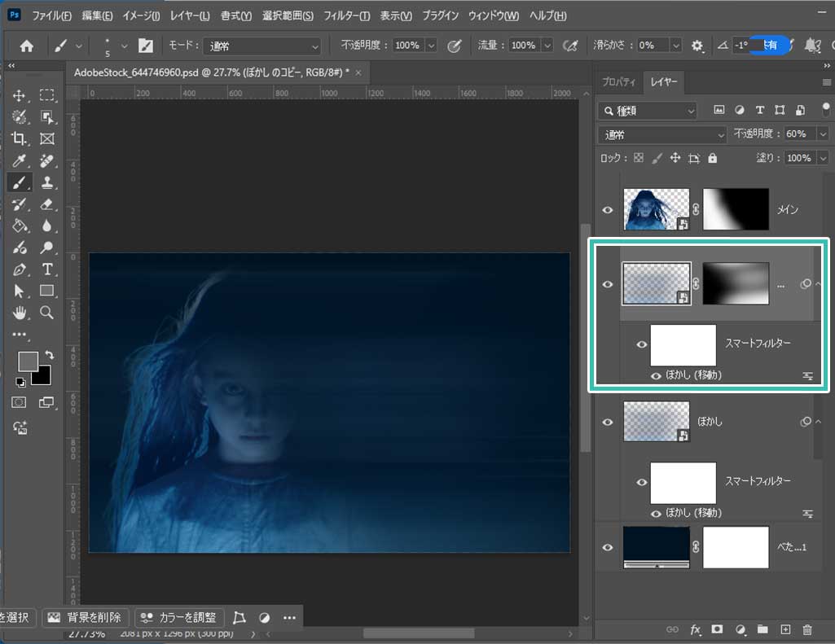
Task: Select the メイン layer mask thumbnail
Action: 736,209
